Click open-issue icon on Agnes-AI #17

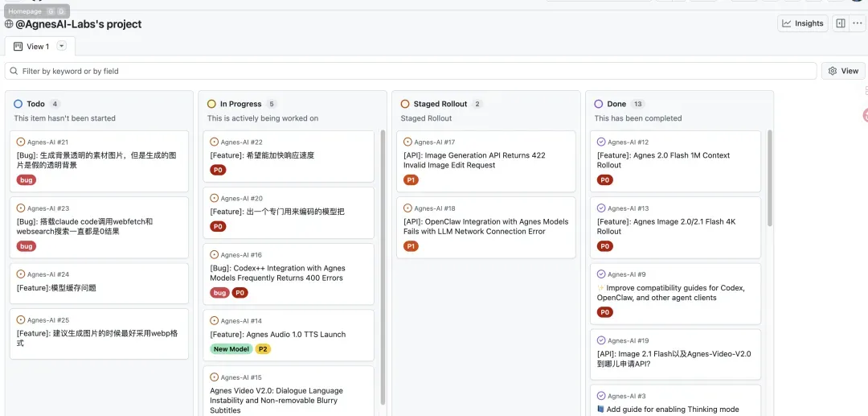coord(408,142)
